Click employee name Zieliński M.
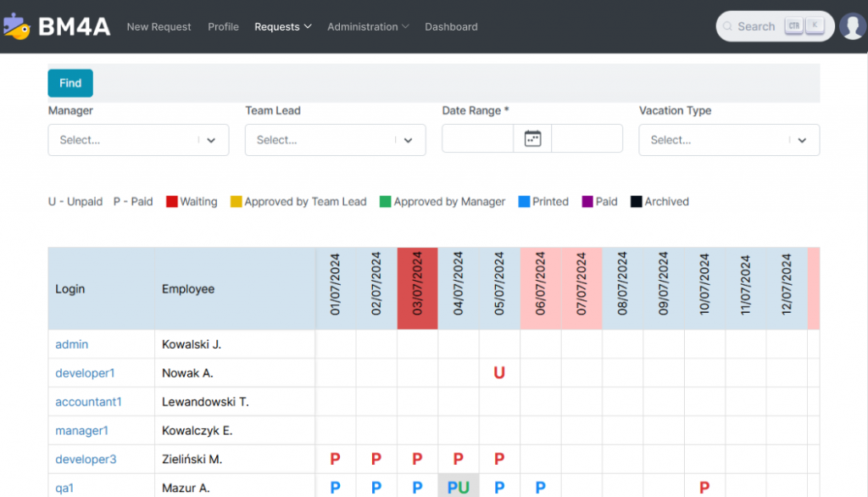Viewport: 868px width, 497px height. click(192, 460)
